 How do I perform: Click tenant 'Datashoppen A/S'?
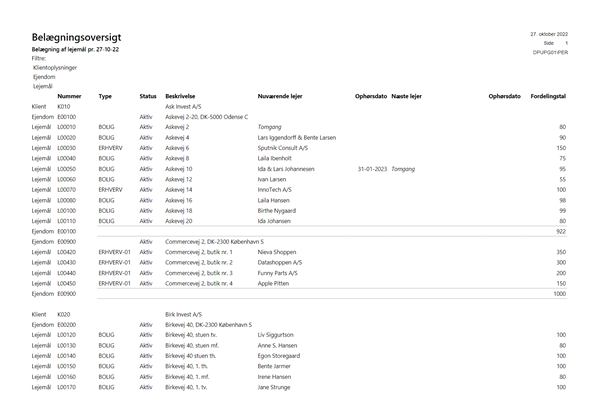280,263
